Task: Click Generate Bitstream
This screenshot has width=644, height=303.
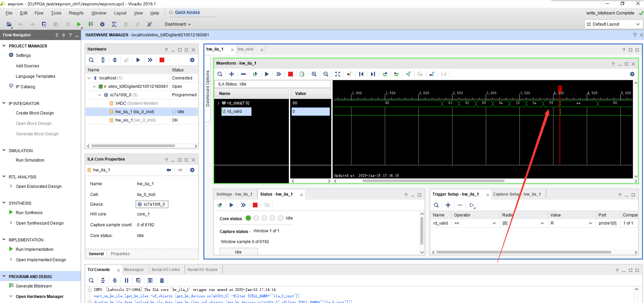Action: [34, 286]
